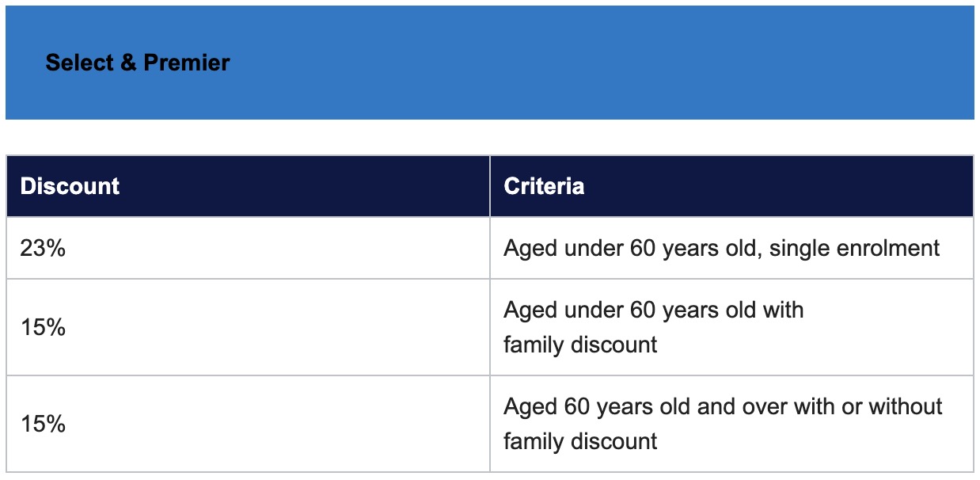The width and height of the screenshot is (980, 480).
Task: Click the word 'old,' in first criteria row
Action: 743,248
